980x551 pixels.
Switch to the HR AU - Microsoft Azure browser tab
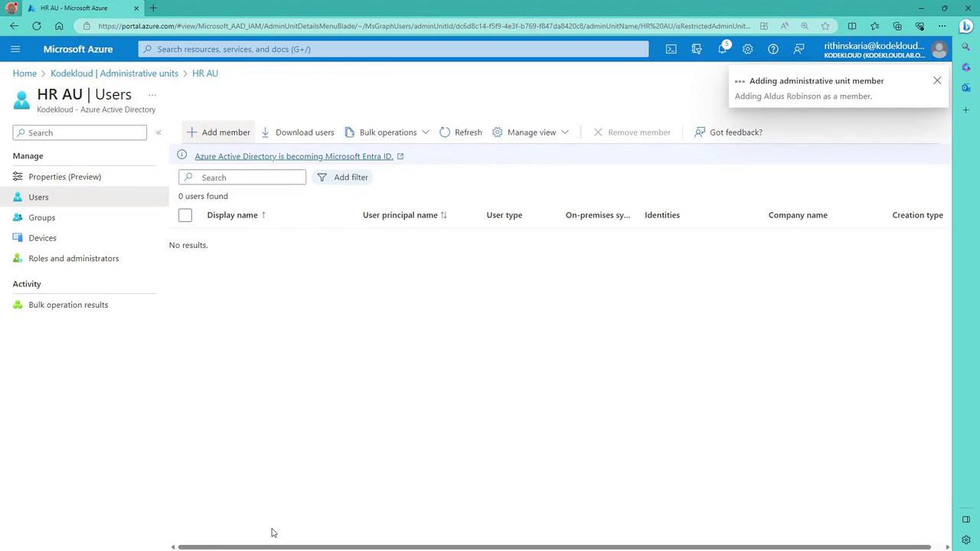(x=81, y=8)
